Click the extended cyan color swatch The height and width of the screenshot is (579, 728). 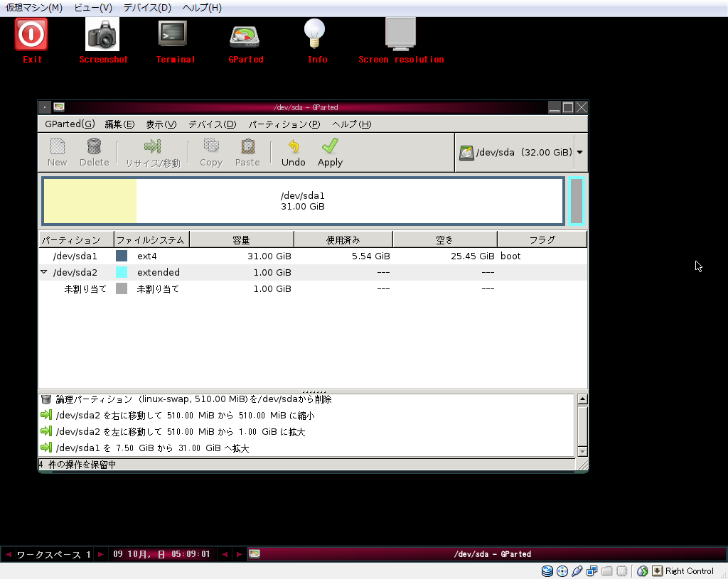pos(122,272)
